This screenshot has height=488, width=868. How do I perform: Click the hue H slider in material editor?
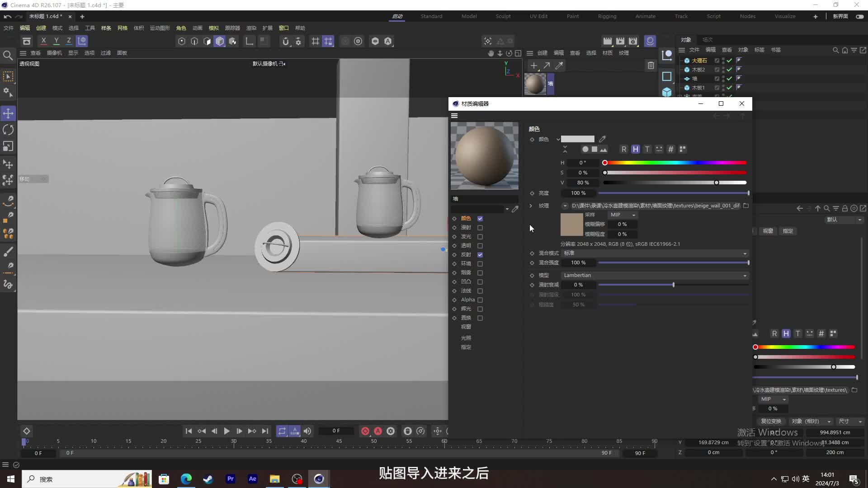pos(675,163)
